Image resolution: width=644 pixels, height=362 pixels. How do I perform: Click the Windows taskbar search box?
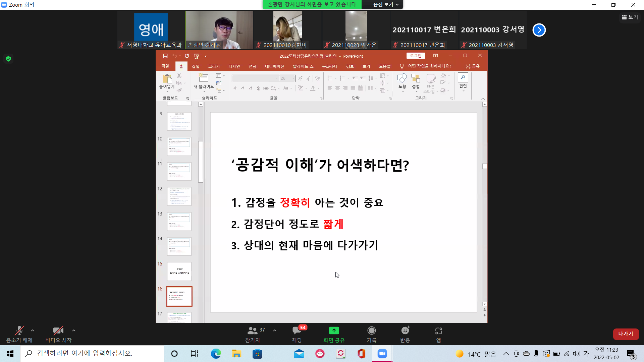click(92, 354)
